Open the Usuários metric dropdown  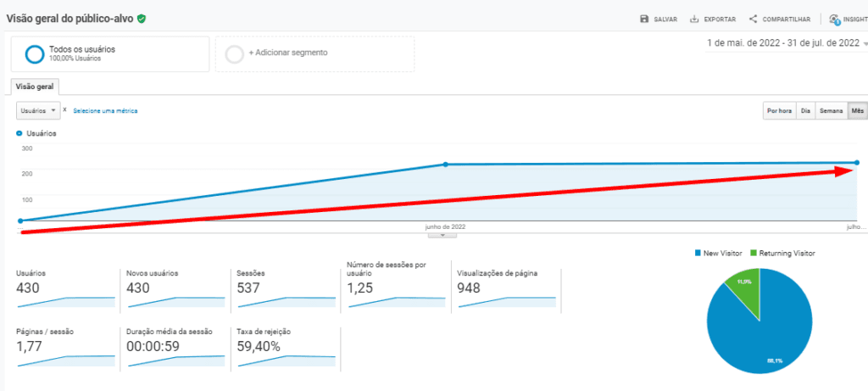tap(39, 110)
